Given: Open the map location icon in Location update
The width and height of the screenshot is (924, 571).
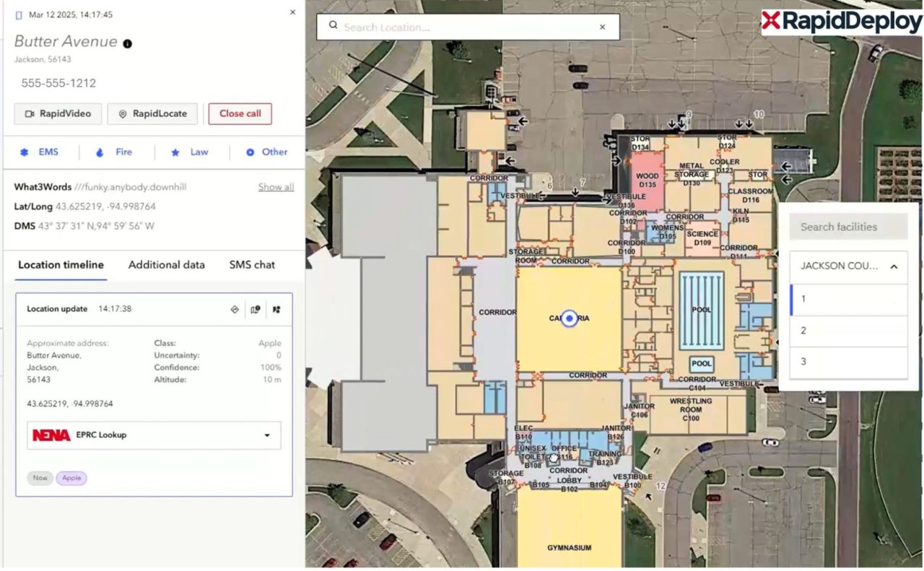Looking at the screenshot, I should (255, 309).
